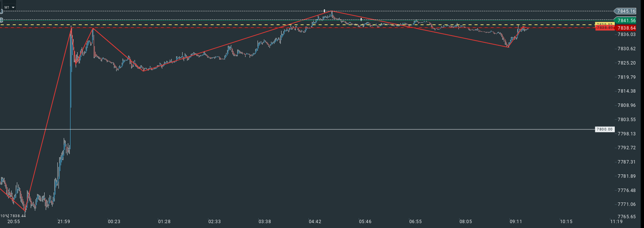Image resolution: width=644 pixels, height=228 pixels.
Task: Click the green 7841.56 price tag
Action: 626,21
